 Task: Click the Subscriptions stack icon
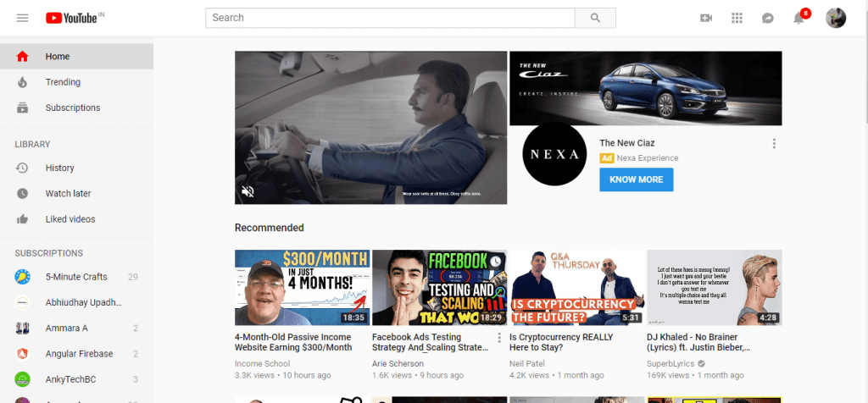pos(22,108)
